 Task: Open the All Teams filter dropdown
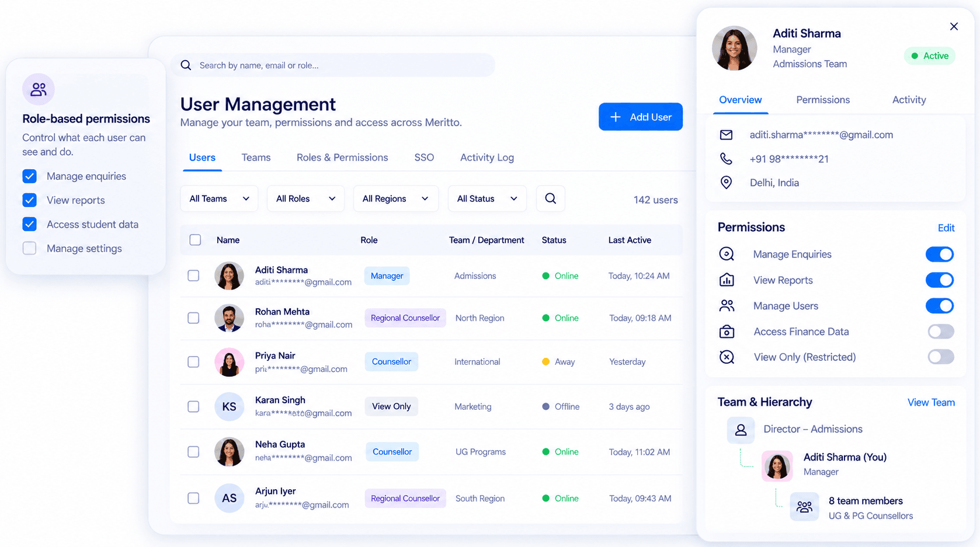[219, 198]
